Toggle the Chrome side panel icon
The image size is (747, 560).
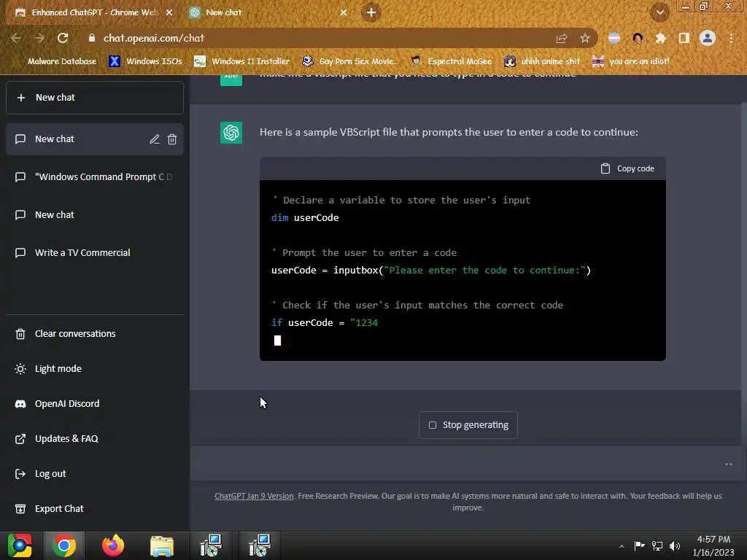[684, 38]
